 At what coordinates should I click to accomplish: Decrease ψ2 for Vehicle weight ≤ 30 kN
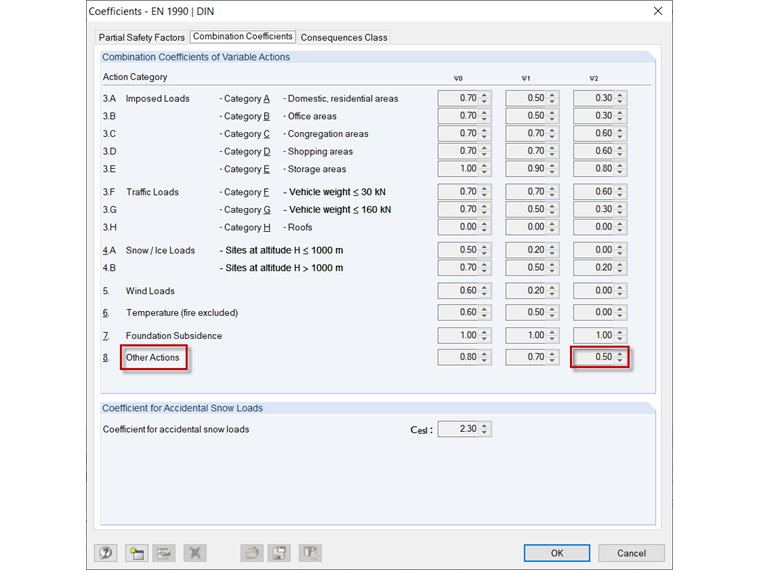pyautogui.click(x=620, y=195)
